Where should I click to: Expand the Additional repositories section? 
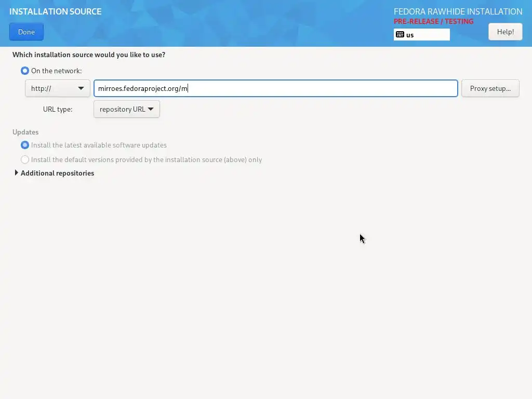click(54, 173)
